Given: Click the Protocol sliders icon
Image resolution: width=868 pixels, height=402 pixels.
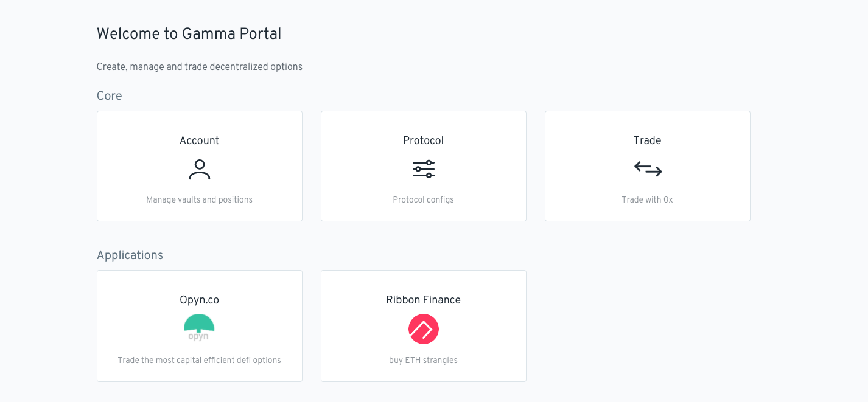Looking at the screenshot, I should click(x=423, y=169).
